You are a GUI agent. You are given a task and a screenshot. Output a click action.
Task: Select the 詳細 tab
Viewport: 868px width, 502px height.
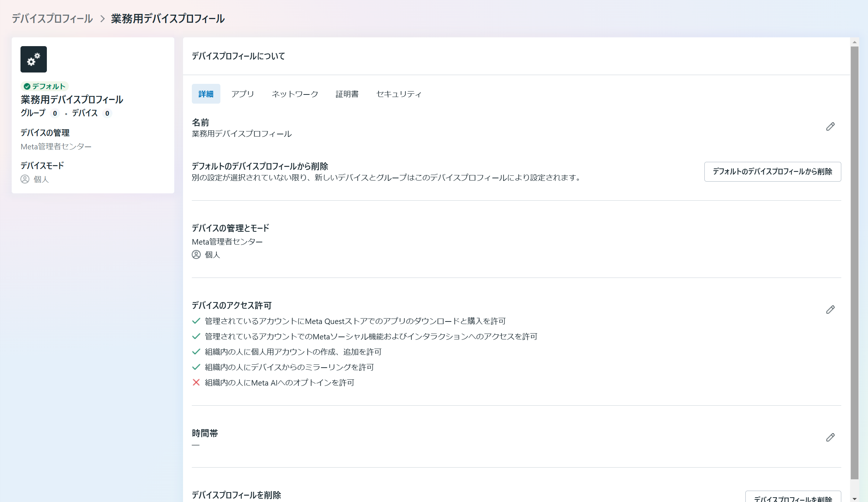pyautogui.click(x=206, y=94)
